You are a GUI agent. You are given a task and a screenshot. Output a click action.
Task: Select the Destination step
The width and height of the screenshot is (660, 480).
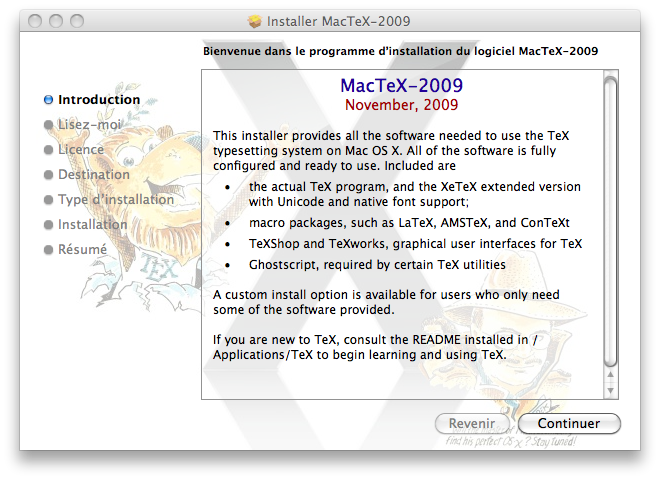tap(94, 174)
